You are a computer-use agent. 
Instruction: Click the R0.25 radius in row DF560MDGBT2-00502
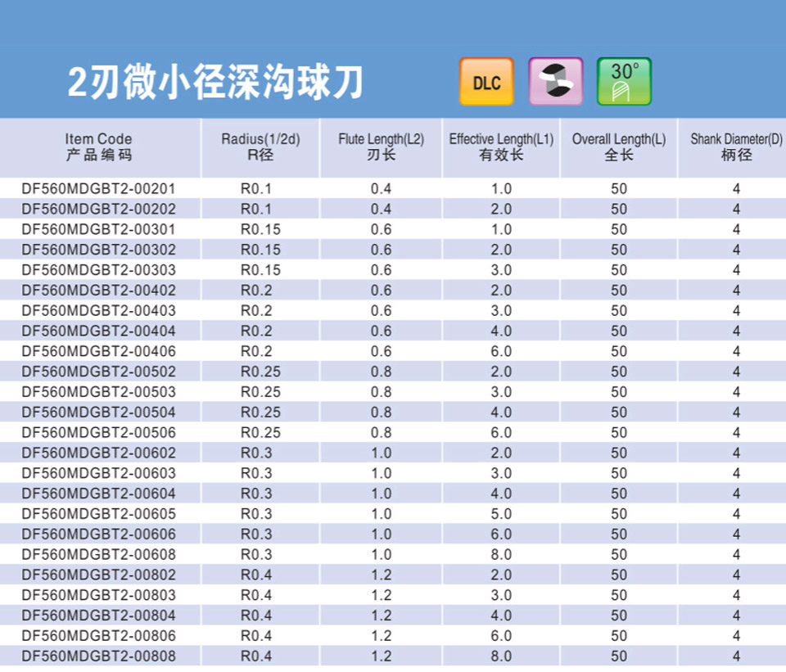(260, 372)
